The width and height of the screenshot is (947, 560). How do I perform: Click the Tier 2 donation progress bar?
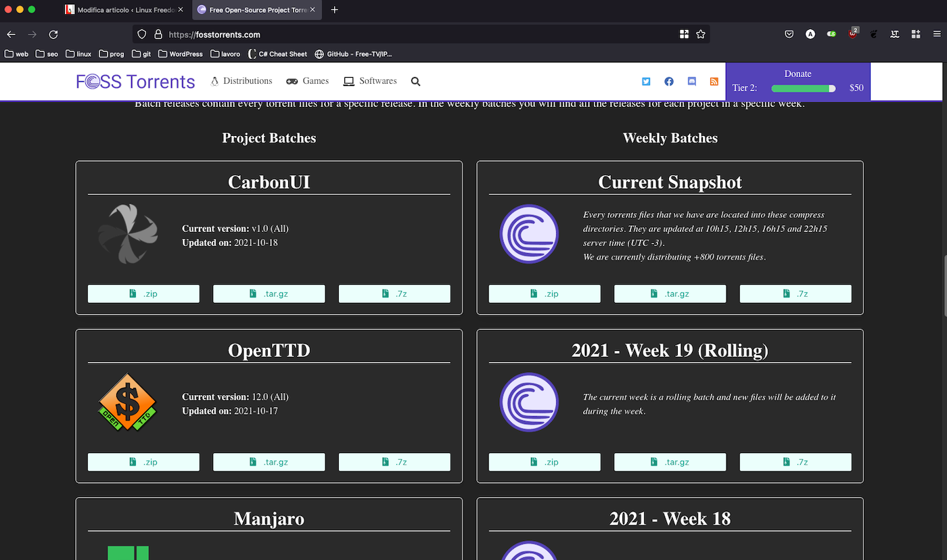(803, 88)
